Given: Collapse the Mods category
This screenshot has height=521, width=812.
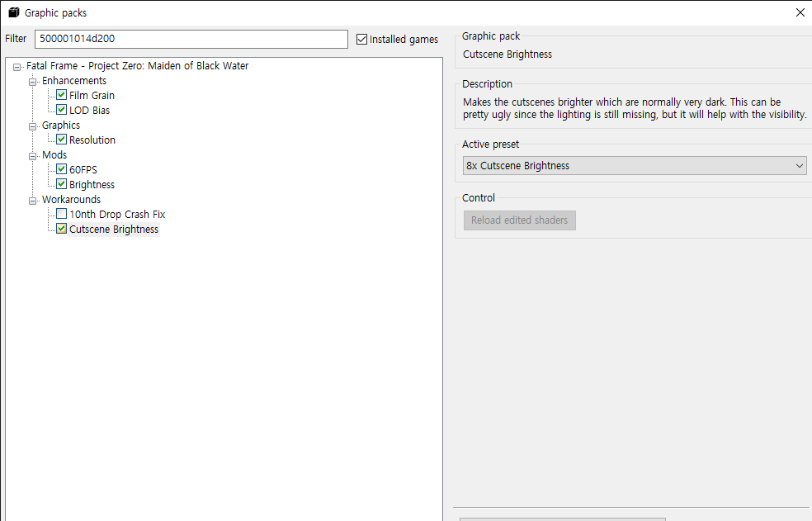Looking at the screenshot, I should [x=33, y=155].
